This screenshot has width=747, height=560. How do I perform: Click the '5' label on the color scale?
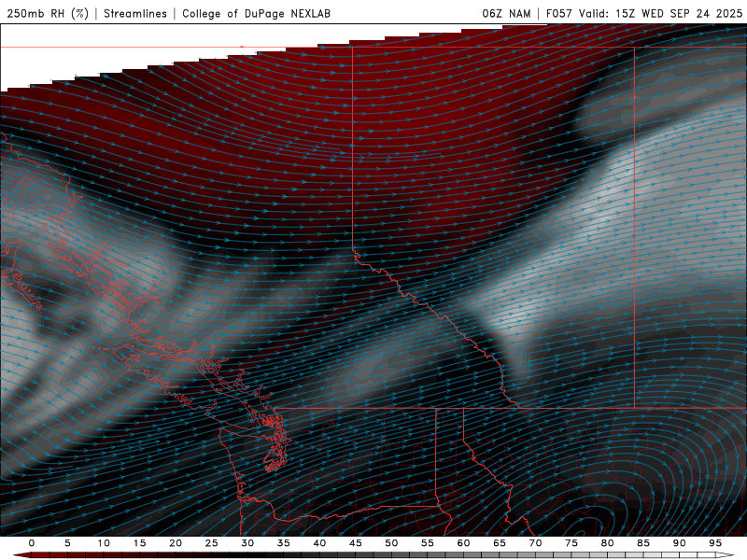[67, 543]
